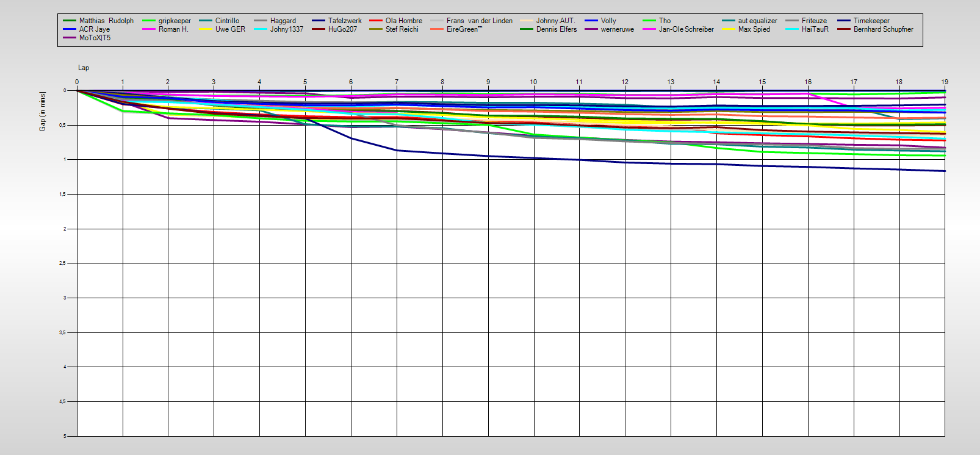Click the yellow swatch beside Uwe GER
Screen dimensions: 980x455
click(x=206, y=29)
